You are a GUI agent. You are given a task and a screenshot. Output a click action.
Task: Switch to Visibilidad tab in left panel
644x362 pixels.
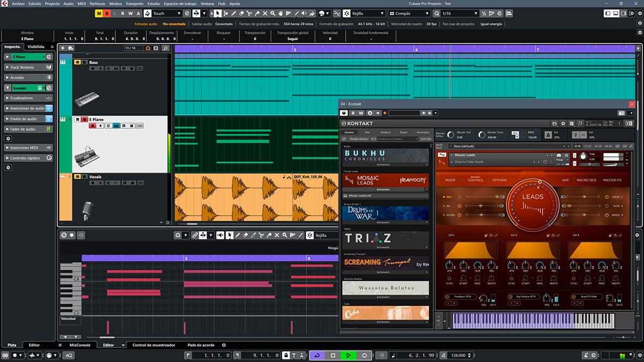pyautogui.click(x=37, y=47)
